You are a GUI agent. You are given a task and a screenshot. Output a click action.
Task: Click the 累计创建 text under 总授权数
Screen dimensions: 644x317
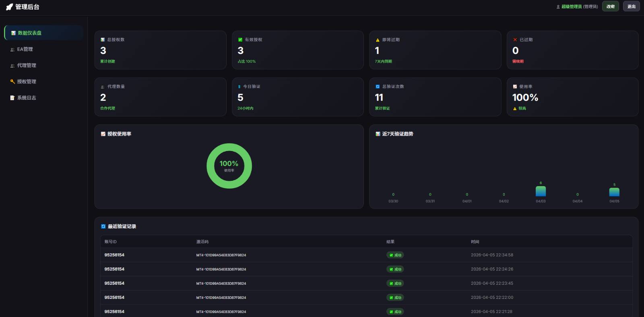pyautogui.click(x=107, y=62)
